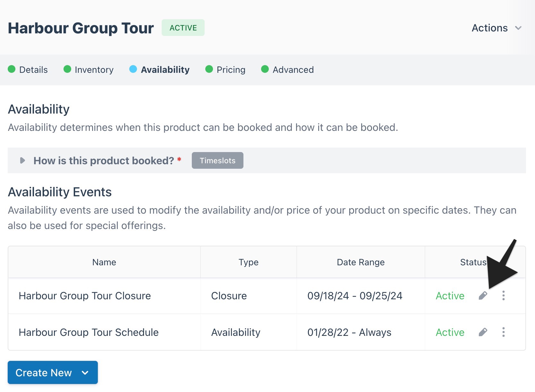Click the Date Range column header
The width and height of the screenshot is (535, 392).
point(361,262)
